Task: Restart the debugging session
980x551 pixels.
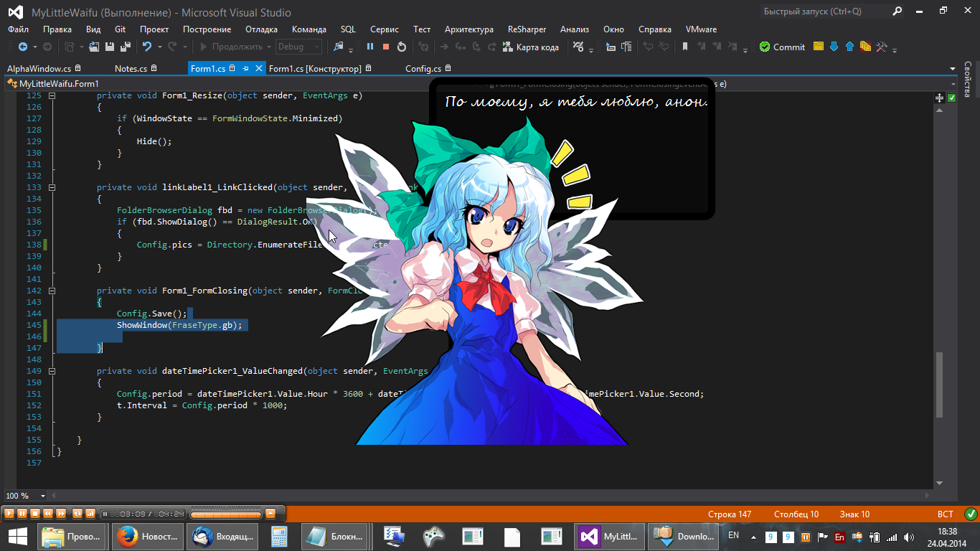Action: point(402,47)
